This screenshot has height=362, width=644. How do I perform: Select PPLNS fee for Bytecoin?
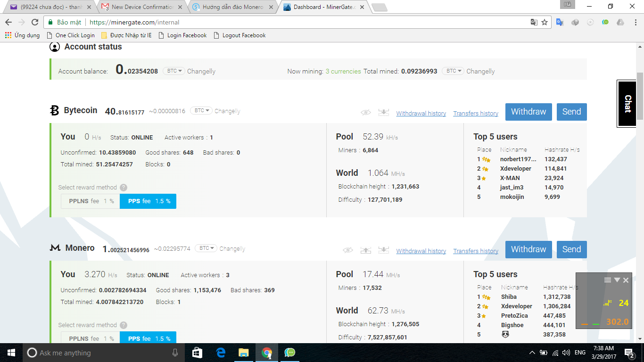pyautogui.click(x=91, y=201)
